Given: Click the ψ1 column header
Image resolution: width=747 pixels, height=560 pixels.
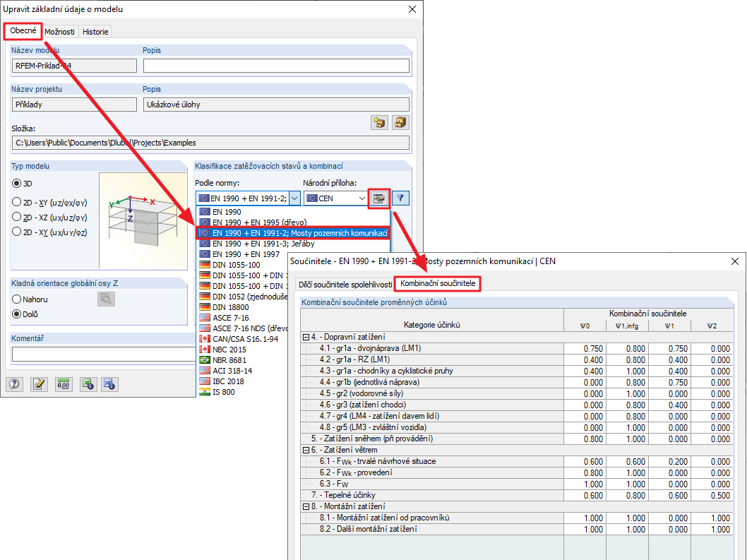Looking at the screenshot, I should pyautogui.click(x=670, y=326).
